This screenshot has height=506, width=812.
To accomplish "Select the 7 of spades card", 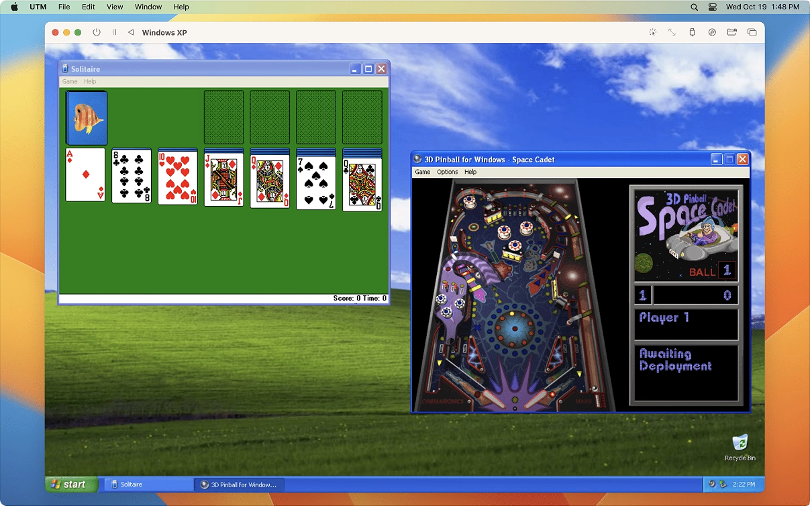I will coord(316,183).
